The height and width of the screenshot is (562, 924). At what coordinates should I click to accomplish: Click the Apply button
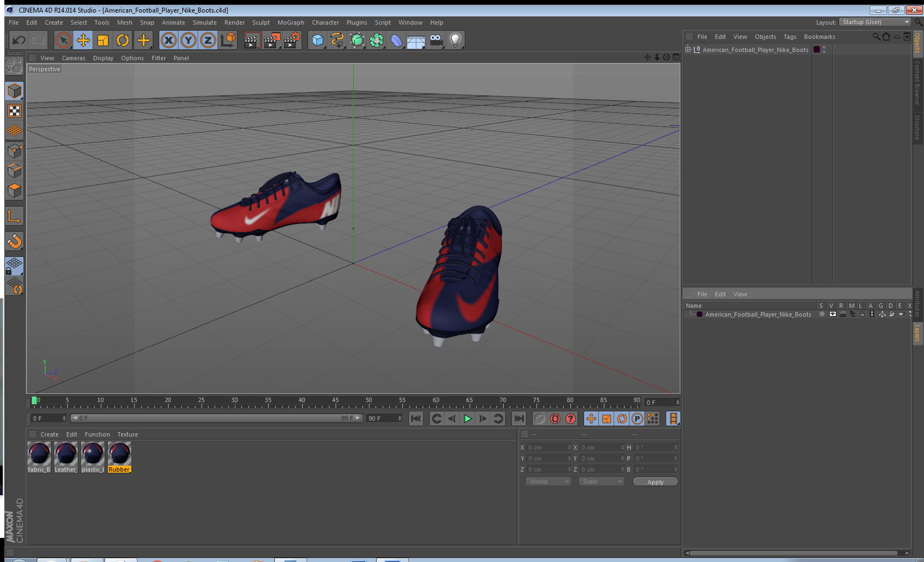[655, 482]
